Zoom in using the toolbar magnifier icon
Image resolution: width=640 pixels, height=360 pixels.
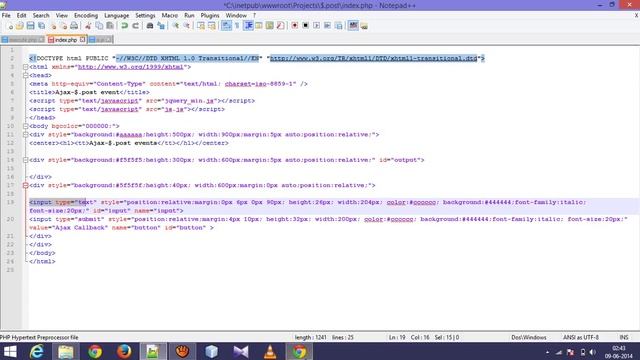[x=176, y=26]
